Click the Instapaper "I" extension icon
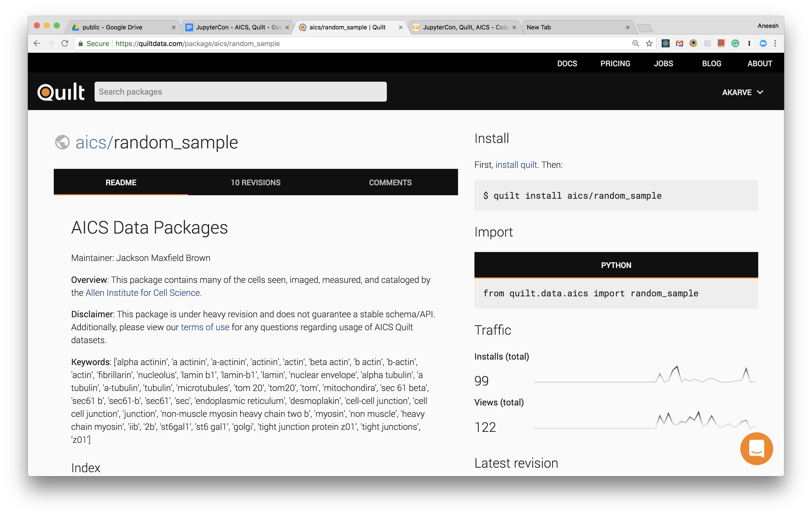Image resolution: width=812 pixels, height=516 pixels. [x=749, y=44]
